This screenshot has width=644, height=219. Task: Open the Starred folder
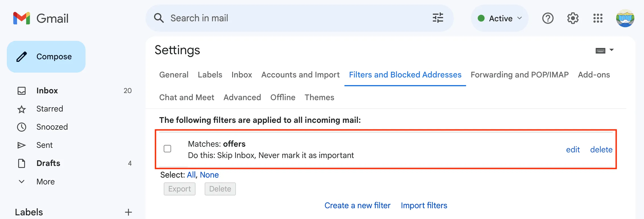pos(49,109)
